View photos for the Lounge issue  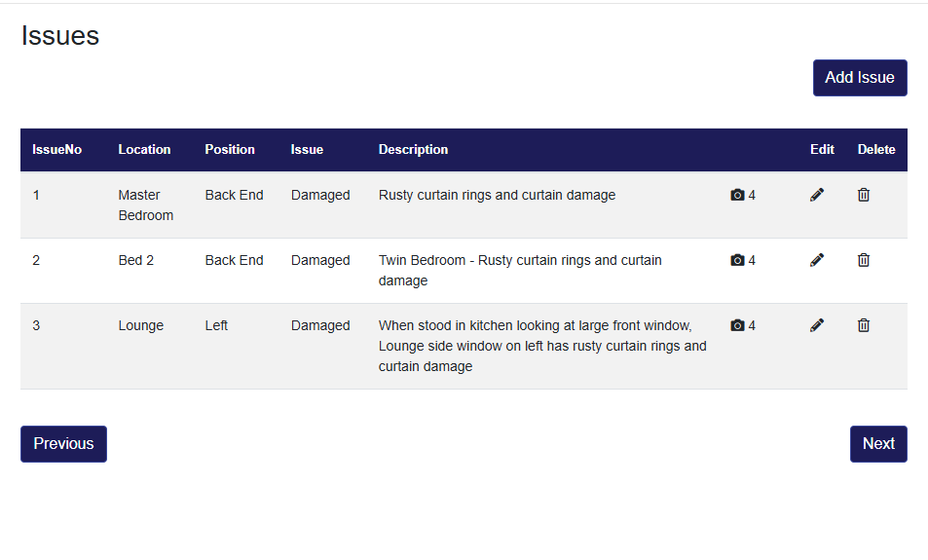tap(737, 325)
